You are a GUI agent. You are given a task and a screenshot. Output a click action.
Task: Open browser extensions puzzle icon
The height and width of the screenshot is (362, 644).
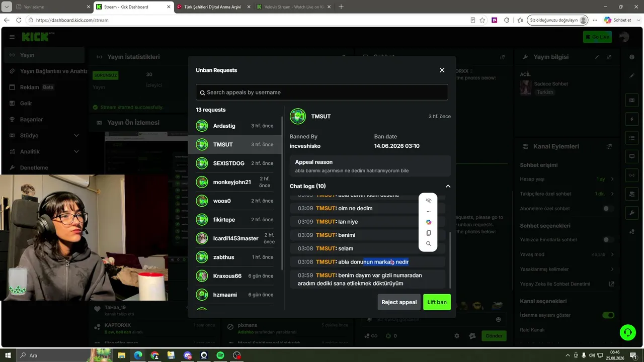point(507,20)
